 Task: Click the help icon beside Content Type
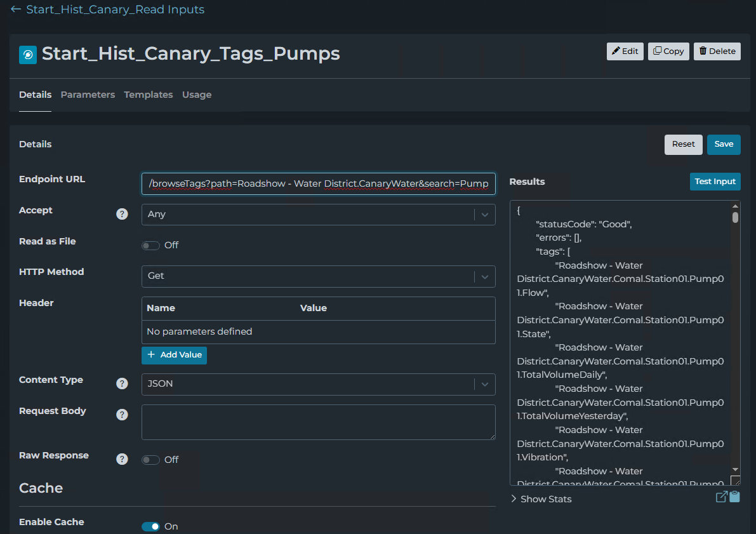[122, 384]
